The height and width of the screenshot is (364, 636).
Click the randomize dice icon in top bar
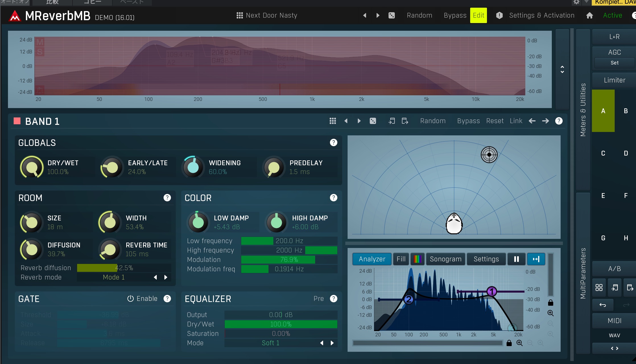(x=392, y=15)
